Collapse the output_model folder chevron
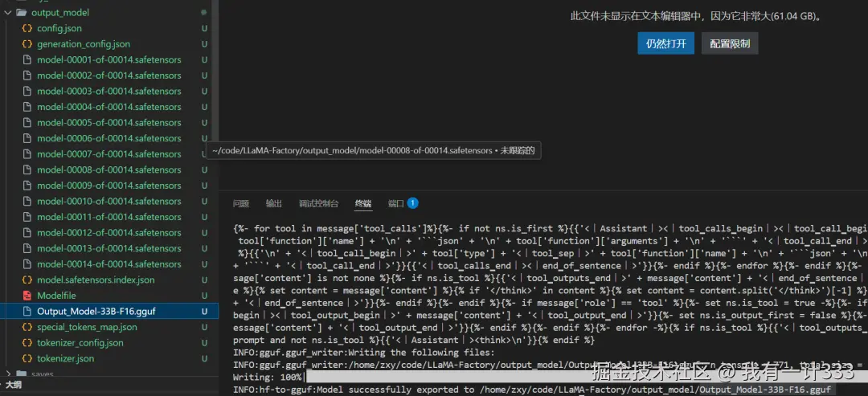868x396 pixels. [x=7, y=12]
